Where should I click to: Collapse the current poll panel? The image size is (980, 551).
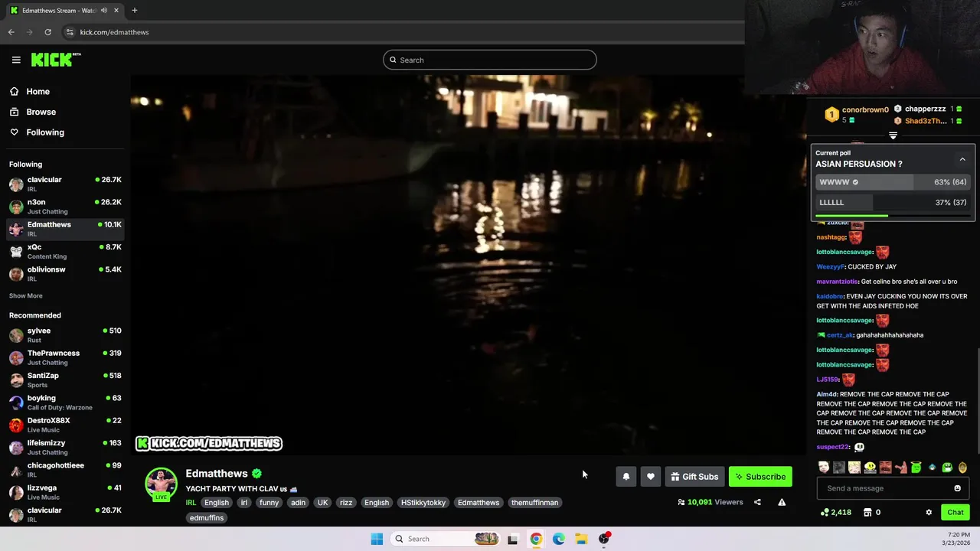coord(962,159)
